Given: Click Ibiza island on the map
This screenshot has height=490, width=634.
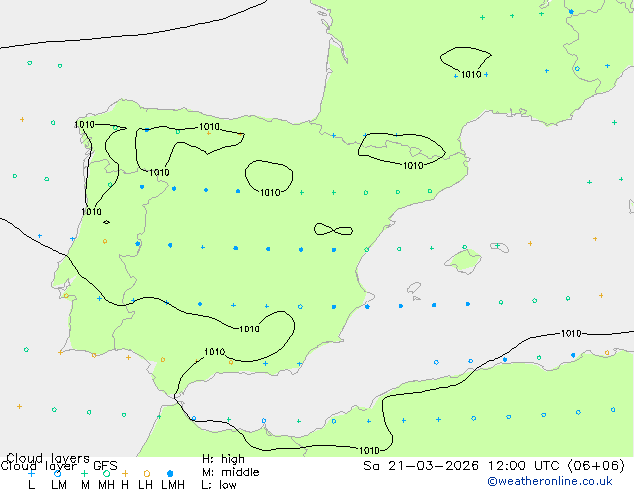Looking at the screenshot, I should [x=414, y=288].
